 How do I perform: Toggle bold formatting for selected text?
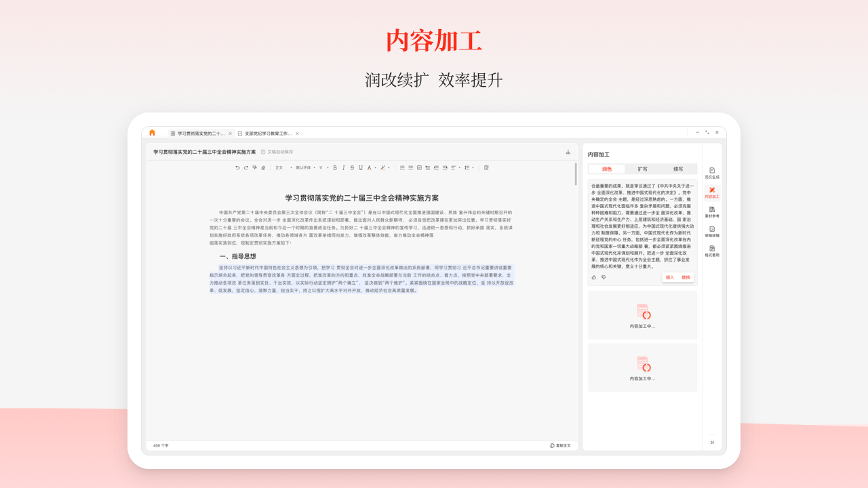pos(335,167)
